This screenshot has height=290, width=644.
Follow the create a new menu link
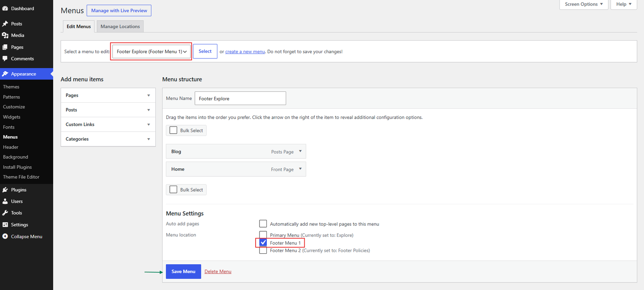click(x=245, y=52)
